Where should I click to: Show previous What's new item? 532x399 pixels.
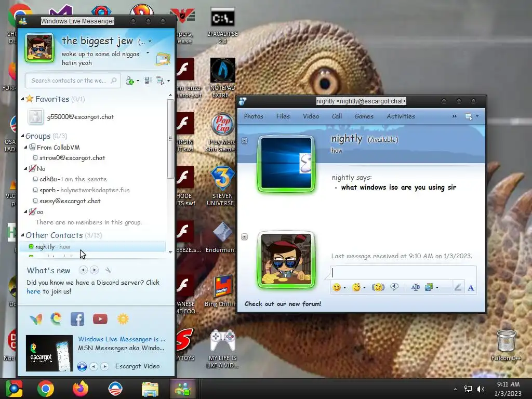[x=83, y=270]
